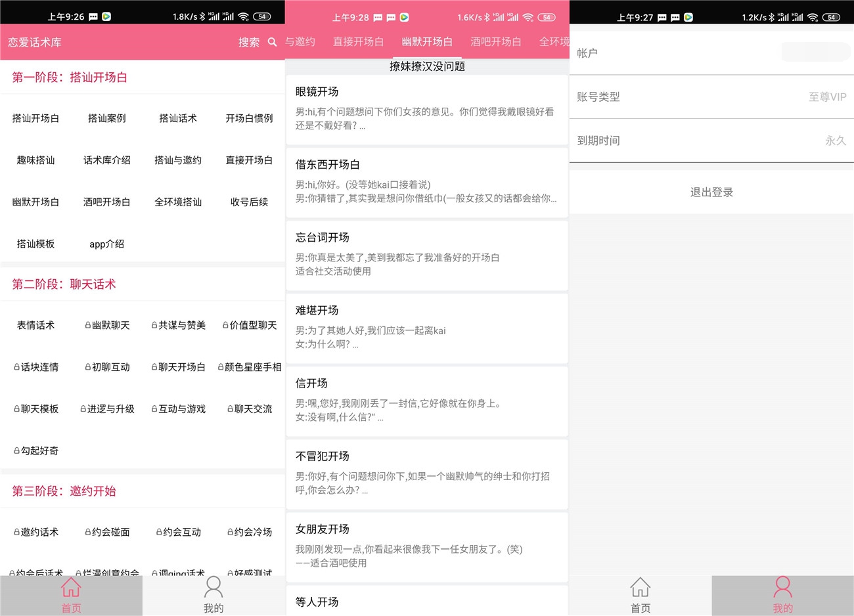The height and width of the screenshot is (616, 854).
Task: Open 借东西开场白 card
Action: [427, 183]
